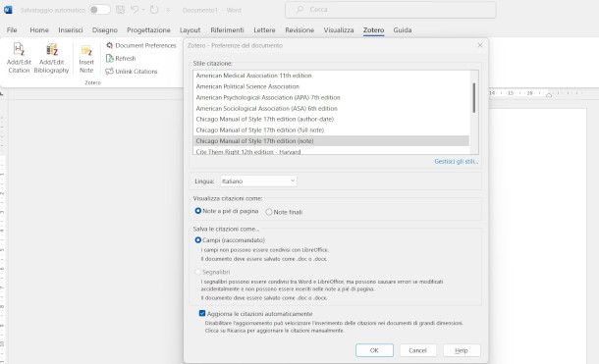599x364 pixels.
Task: Open the Gestisci gli stili link
Action: coord(457,161)
